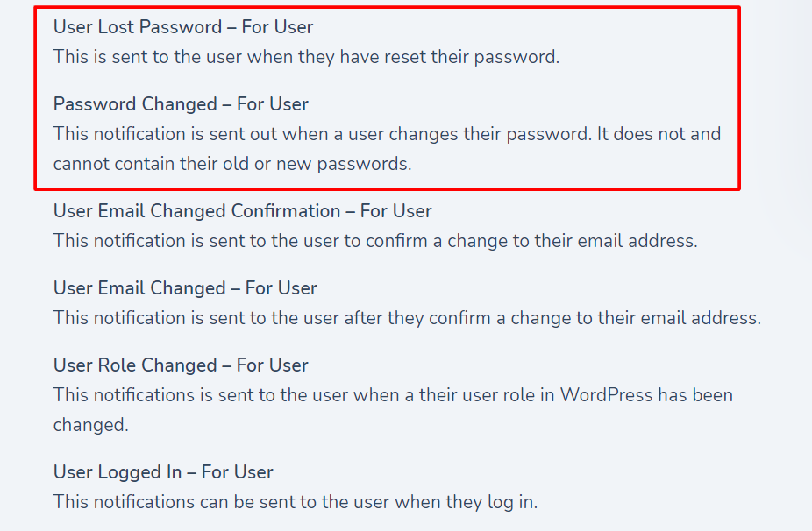Click the red highlight box border
The height and width of the screenshot is (531, 812).
point(388,8)
